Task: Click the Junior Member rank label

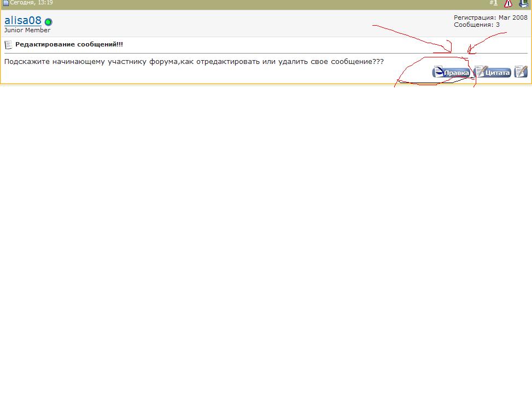Action: (27, 30)
